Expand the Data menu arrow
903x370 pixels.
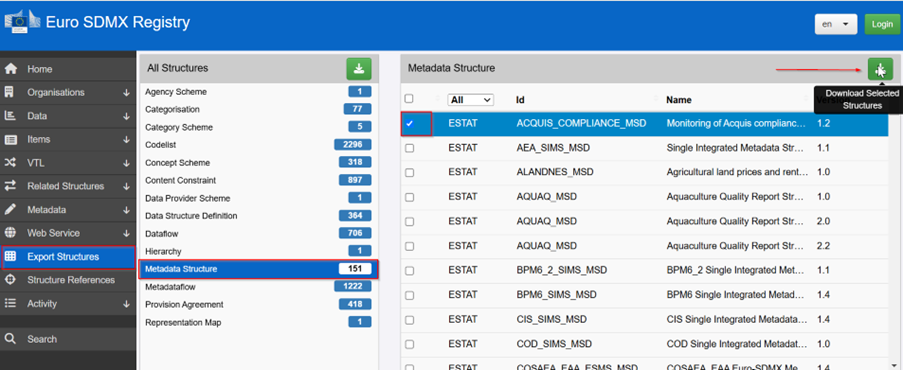[126, 116]
